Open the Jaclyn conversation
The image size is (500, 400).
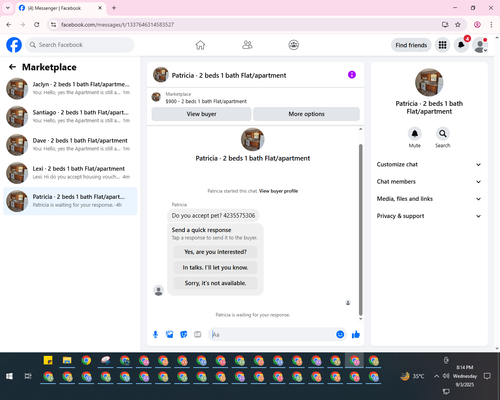pyautogui.click(x=70, y=88)
